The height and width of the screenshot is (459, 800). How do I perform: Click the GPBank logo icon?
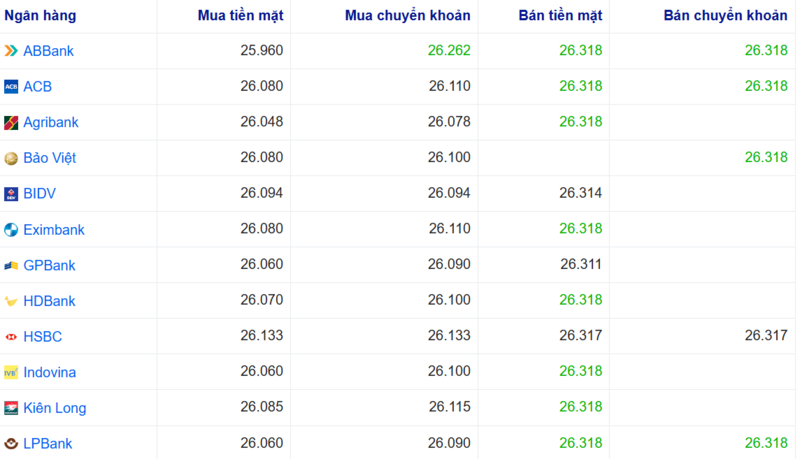coord(11,266)
